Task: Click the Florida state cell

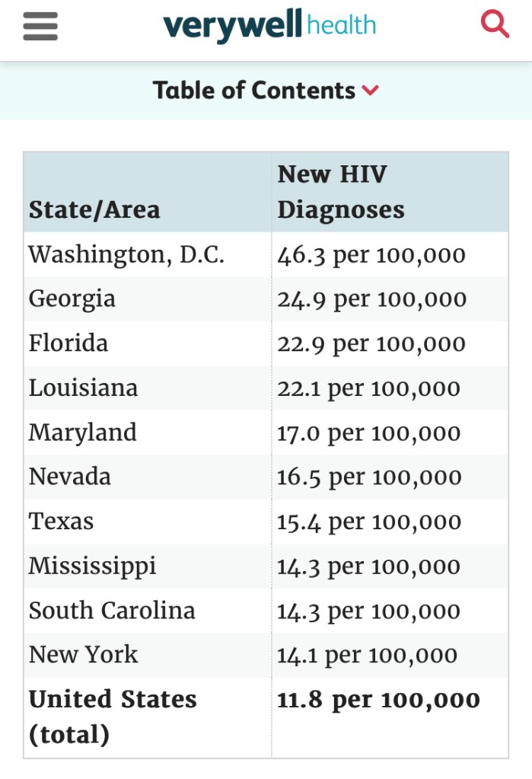Action: coord(68,343)
